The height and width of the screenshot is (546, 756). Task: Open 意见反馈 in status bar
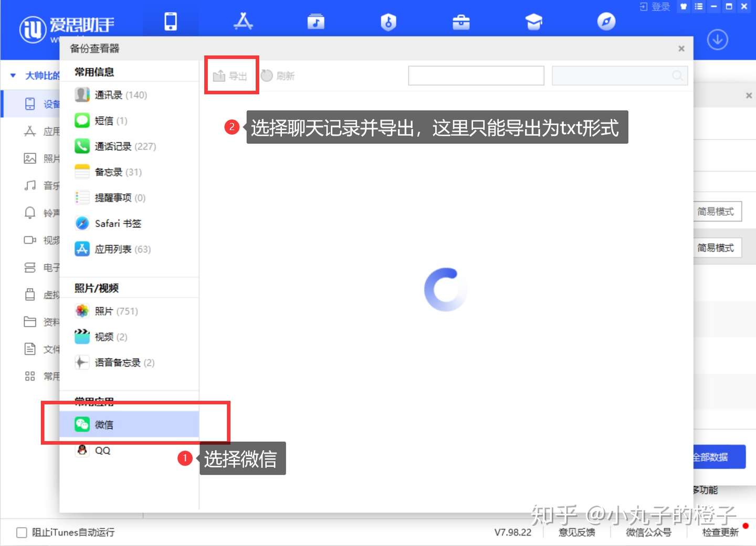click(x=576, y=532)
